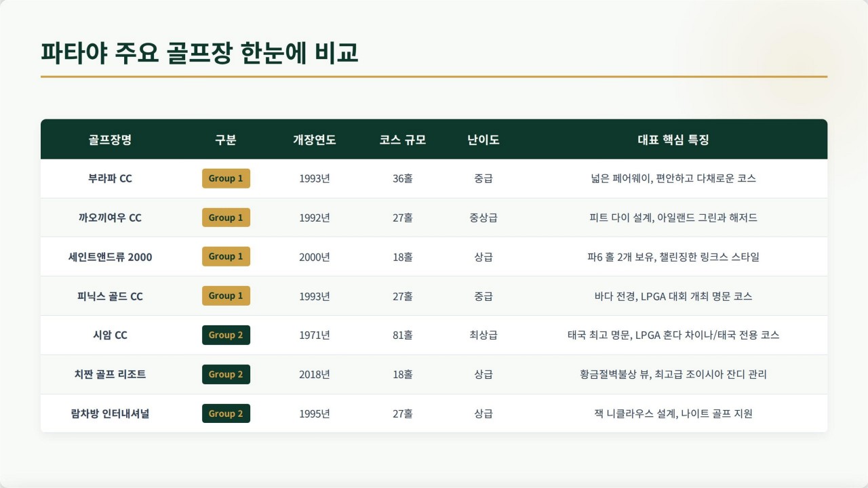Screen dimensions: 868x488
Task: Select 중급 difficulty in the 피닉스 골드 CC row
Action: 484,296
